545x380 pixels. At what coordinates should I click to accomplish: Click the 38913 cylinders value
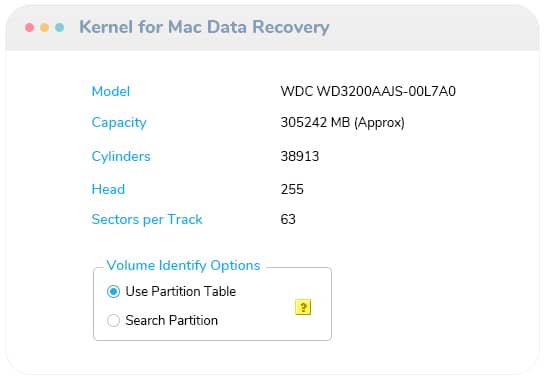(300, 156)
